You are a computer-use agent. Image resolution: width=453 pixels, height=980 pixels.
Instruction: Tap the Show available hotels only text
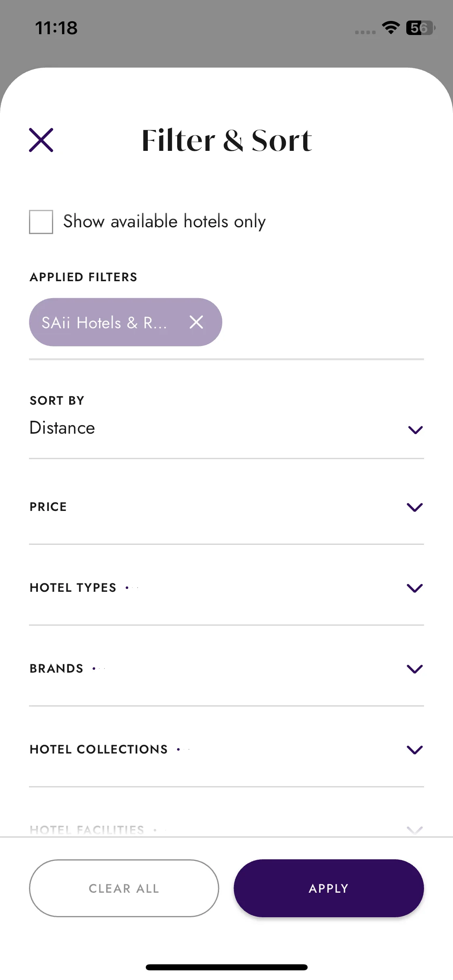tap(164, 222)
